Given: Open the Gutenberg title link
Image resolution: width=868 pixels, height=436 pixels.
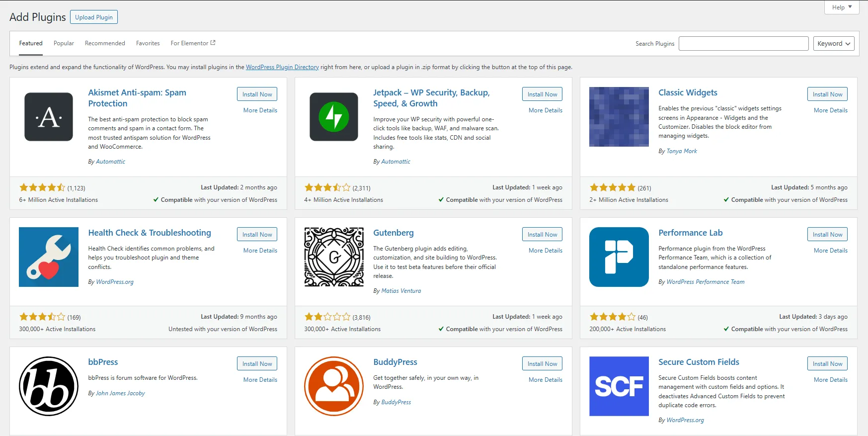Looking at the screenshot, I should pos(394,233).
